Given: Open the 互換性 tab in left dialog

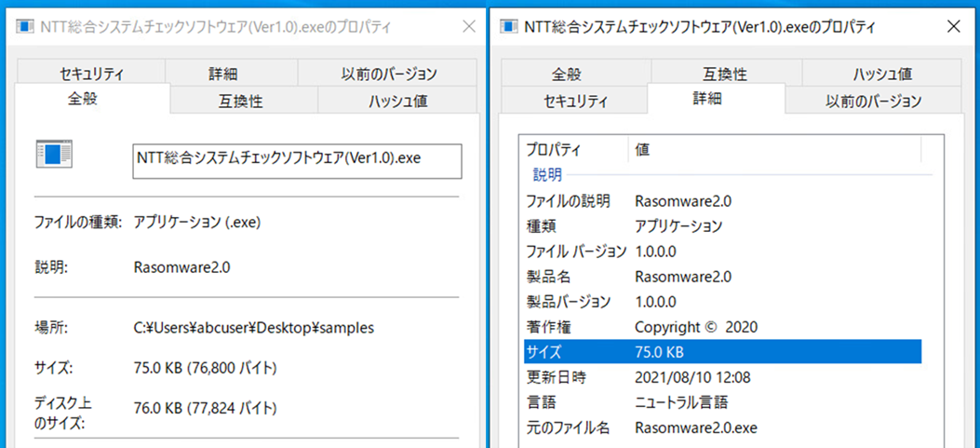Looking at the screenshot, I should pos(241,101).
